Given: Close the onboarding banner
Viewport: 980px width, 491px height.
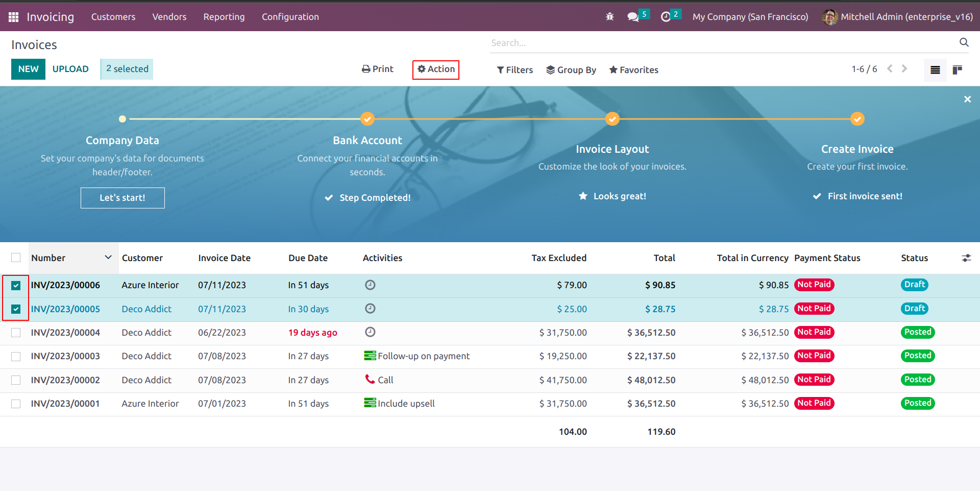Looking at the screenshot, I should click(x=967, y=99).
